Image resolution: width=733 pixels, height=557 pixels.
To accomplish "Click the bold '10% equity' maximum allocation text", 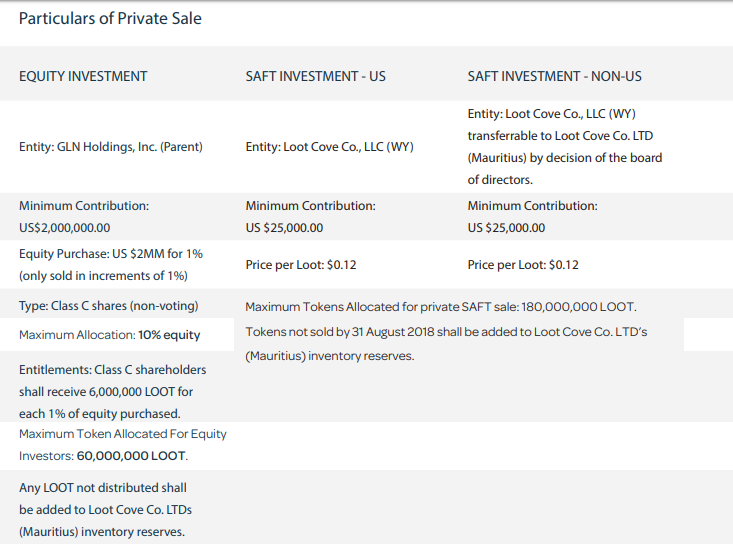I will pyautogui.click(x=169, y=335).
